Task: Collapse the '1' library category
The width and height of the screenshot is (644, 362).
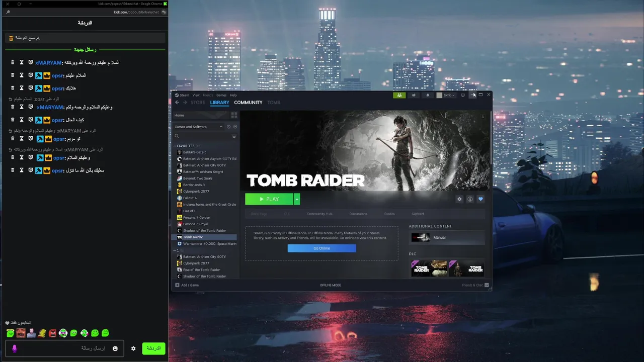Action: pyautogui.click(x=175, y=250)
